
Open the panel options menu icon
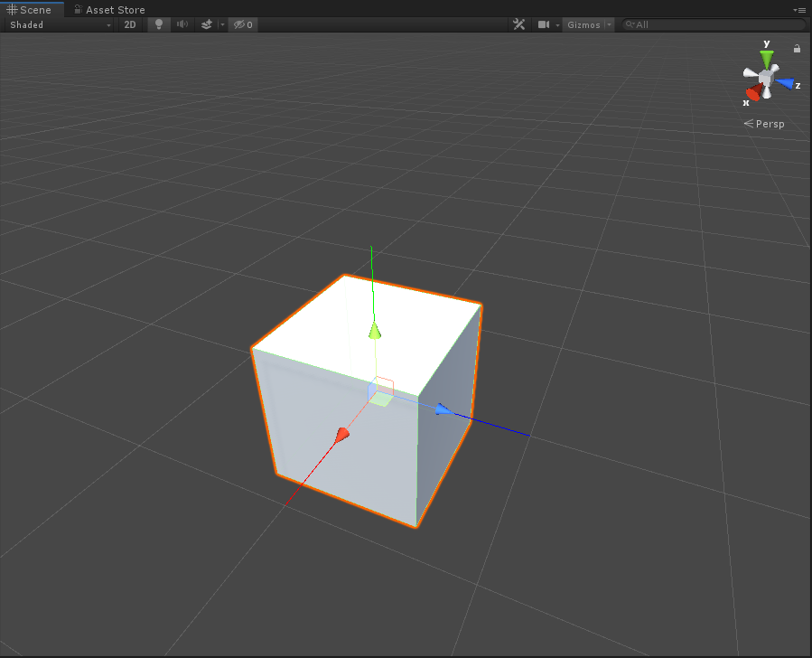(798, 10)
